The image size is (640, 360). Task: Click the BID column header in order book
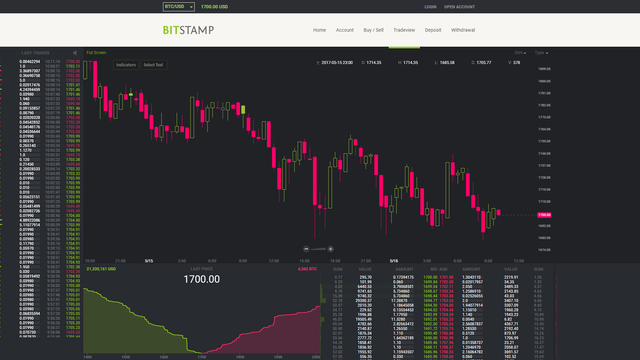coord(434,269)
